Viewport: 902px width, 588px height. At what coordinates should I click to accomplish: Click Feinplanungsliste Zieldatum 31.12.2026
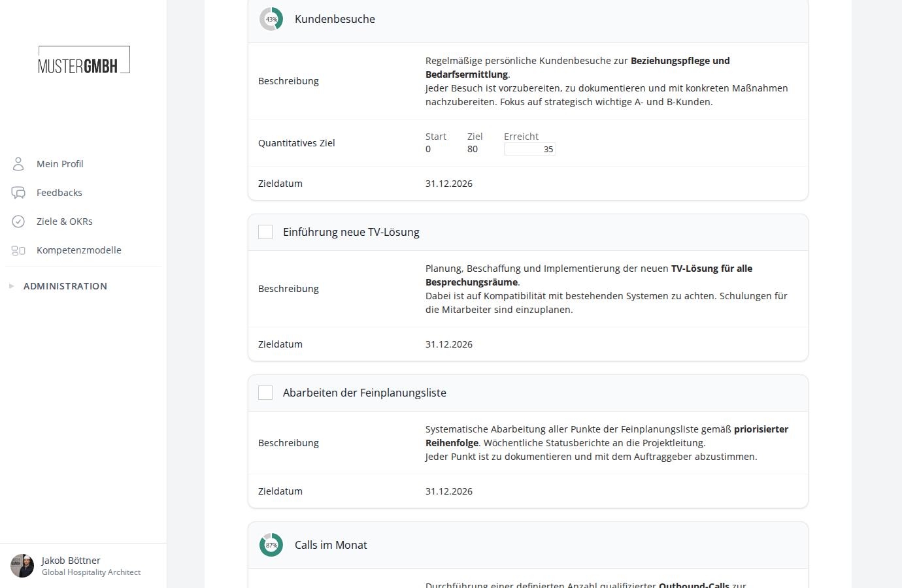coord(449,491)
